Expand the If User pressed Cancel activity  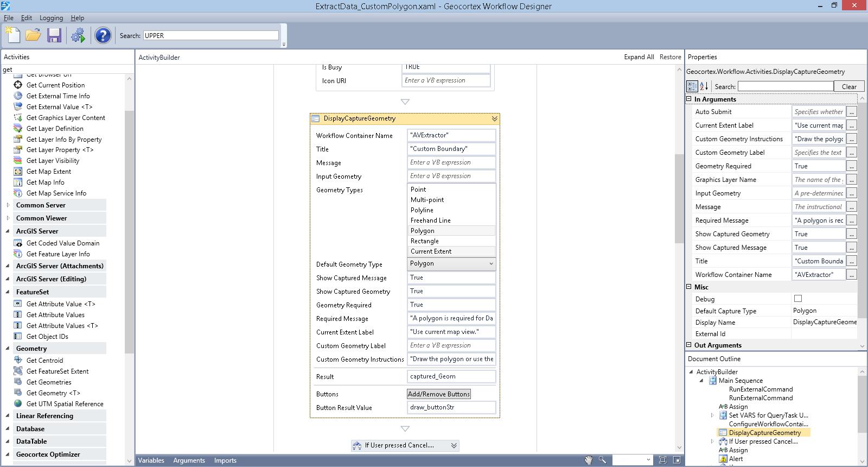click(454, 445)
